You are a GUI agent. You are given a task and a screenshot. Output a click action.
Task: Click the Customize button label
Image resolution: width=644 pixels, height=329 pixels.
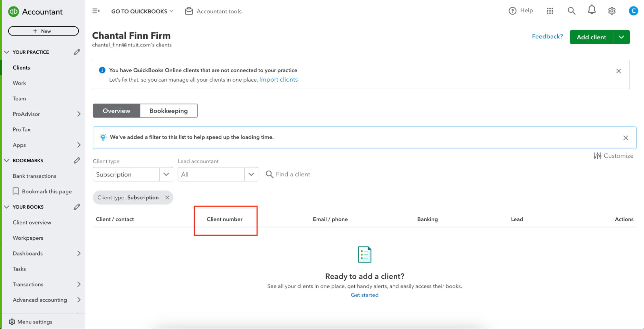[x=618, y=156]
